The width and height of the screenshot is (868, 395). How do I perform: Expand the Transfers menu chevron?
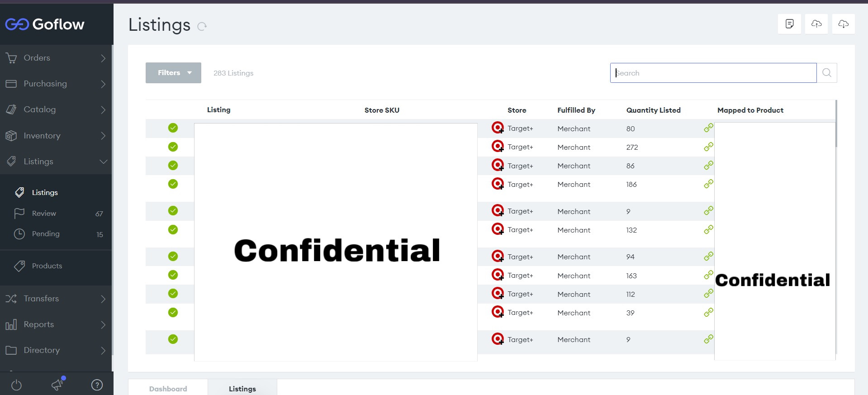coord(103,299)
